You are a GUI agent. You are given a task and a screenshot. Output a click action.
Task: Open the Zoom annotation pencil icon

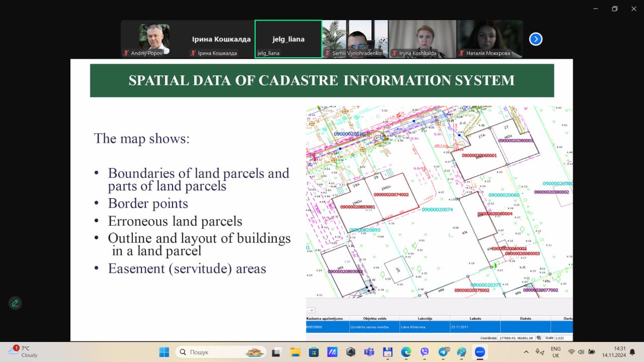15,303
